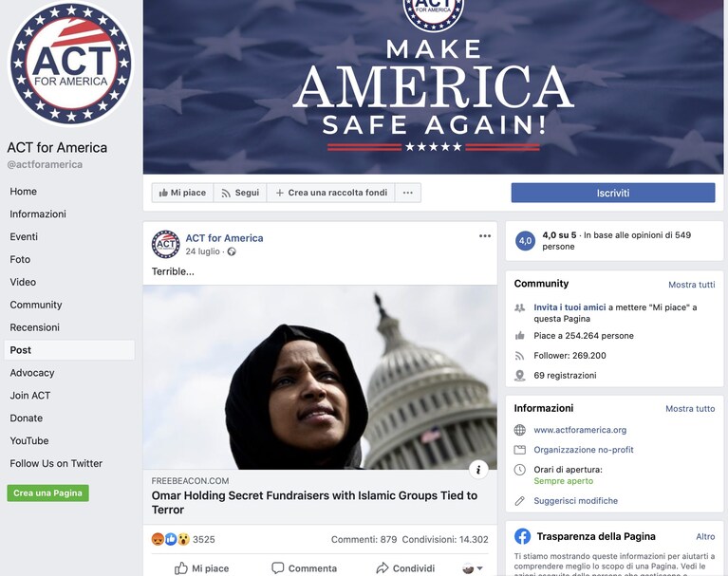Screen dimensions: 728x576
Task: Open YouTube in the sidebar
Action: click(x=29, y=441)
